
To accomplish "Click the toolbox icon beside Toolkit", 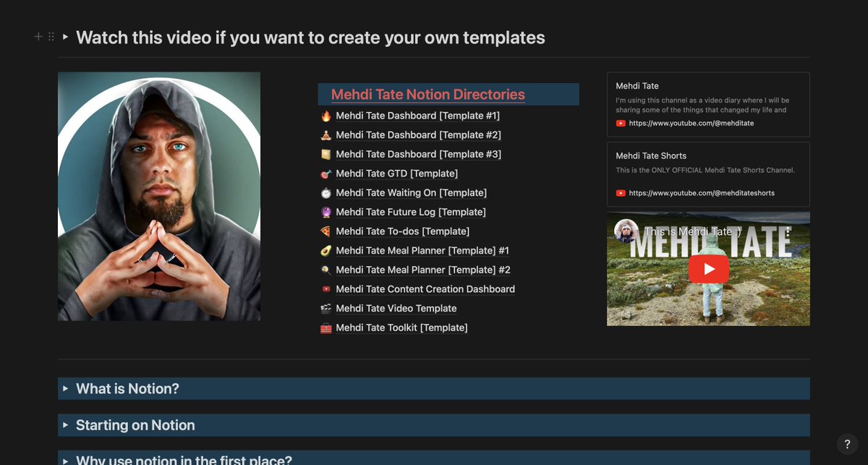I will tap(325, 328).
